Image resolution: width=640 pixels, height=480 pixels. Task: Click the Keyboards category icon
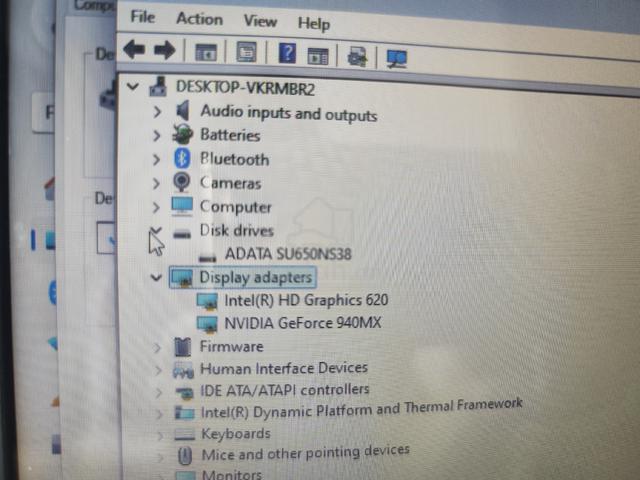pyautogui.click(x=184, y=435)
